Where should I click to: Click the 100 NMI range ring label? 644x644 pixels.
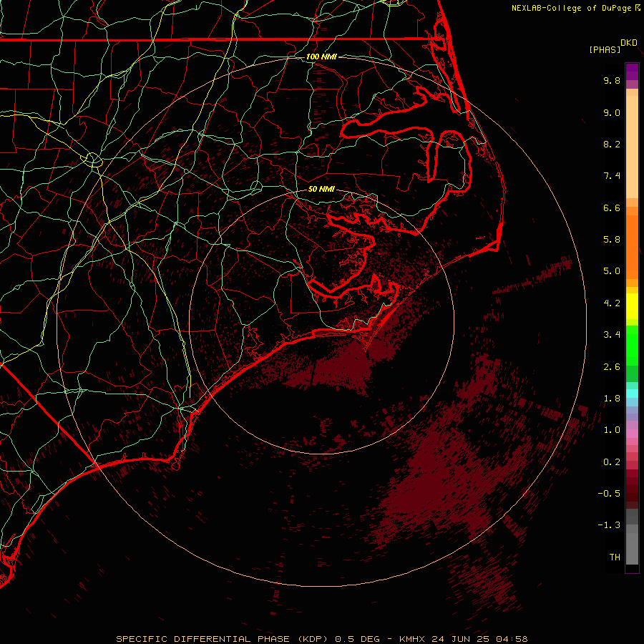point(321,57)
